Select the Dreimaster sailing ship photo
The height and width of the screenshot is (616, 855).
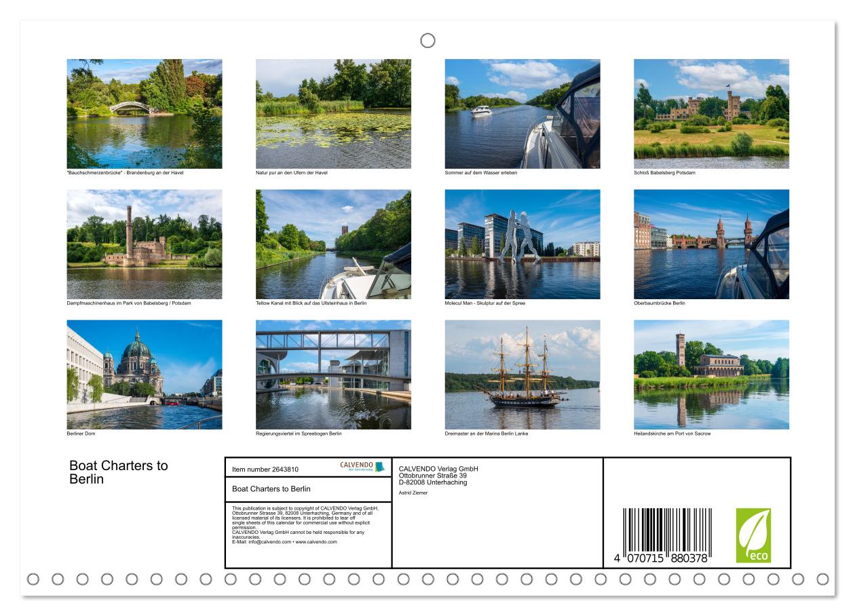click(x=522, y=374)
